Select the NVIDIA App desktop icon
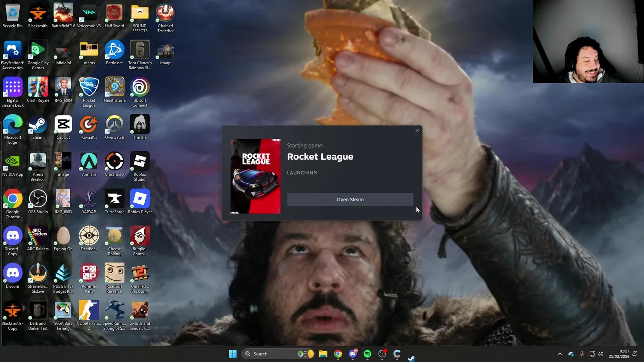This screenshot has height=362, width=644. [12, 165]
